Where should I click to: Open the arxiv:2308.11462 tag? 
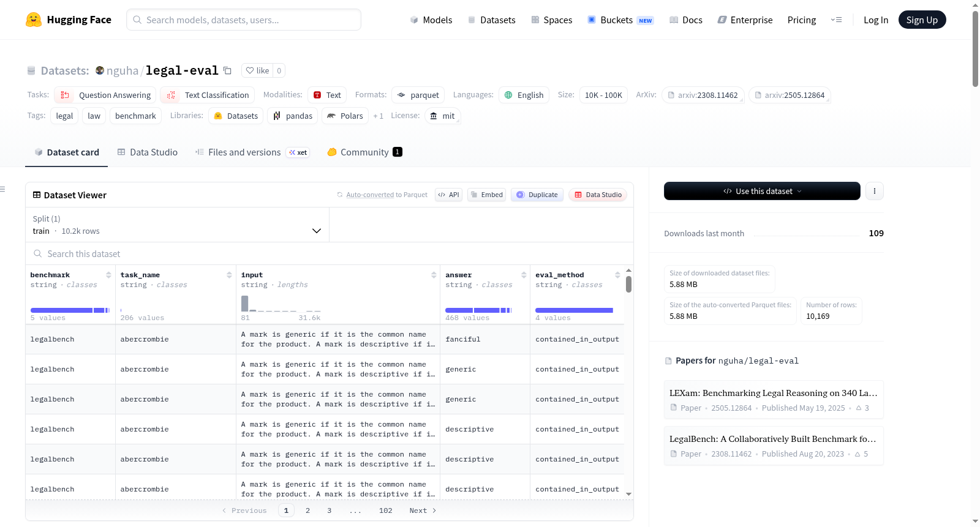click(703, 95)
